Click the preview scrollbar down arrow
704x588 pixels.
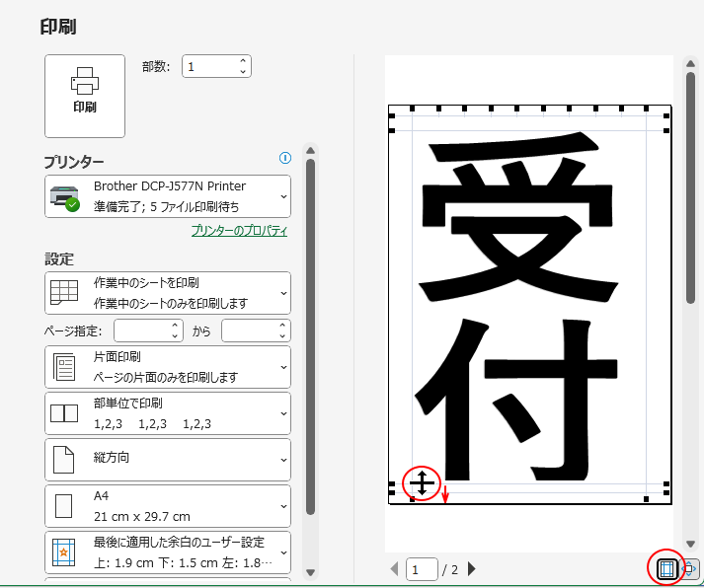(x=690, y=544)
